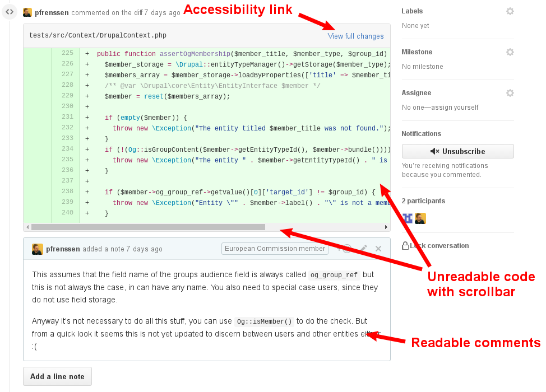Open Labels settings via its gear icon

pyautogui.click(x=510, y=11)
